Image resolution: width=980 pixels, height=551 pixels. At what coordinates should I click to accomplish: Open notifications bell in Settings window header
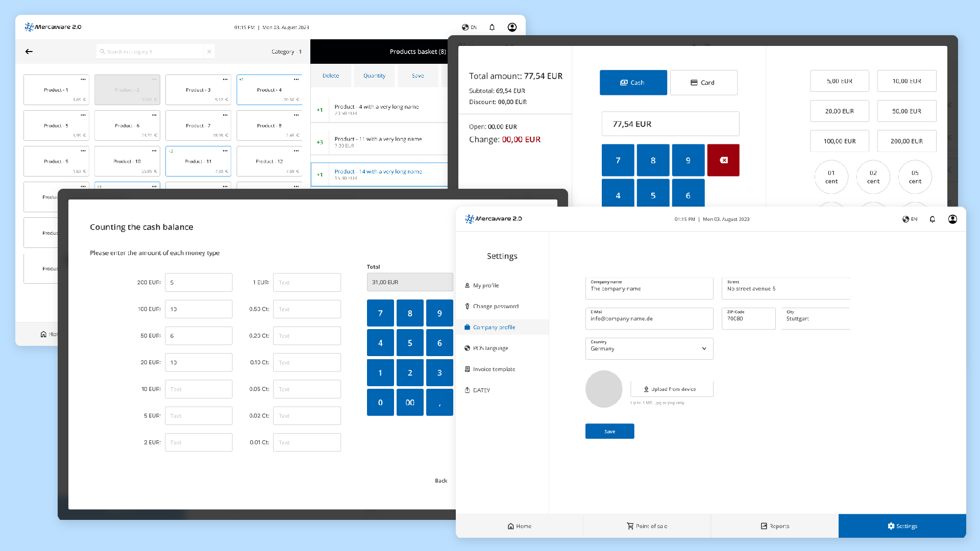click(933, 219)
